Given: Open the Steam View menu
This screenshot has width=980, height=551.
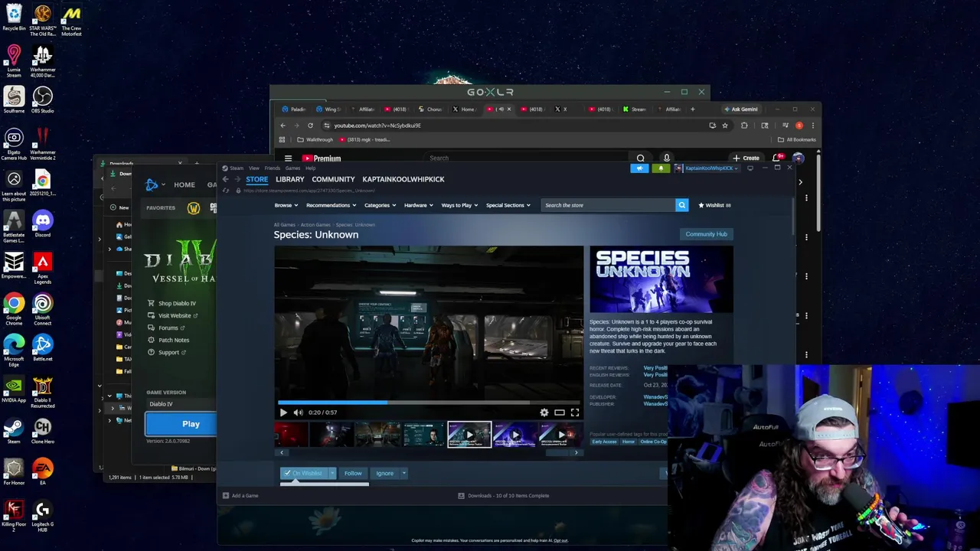Looking at the screenshot, I should [253, 168].
